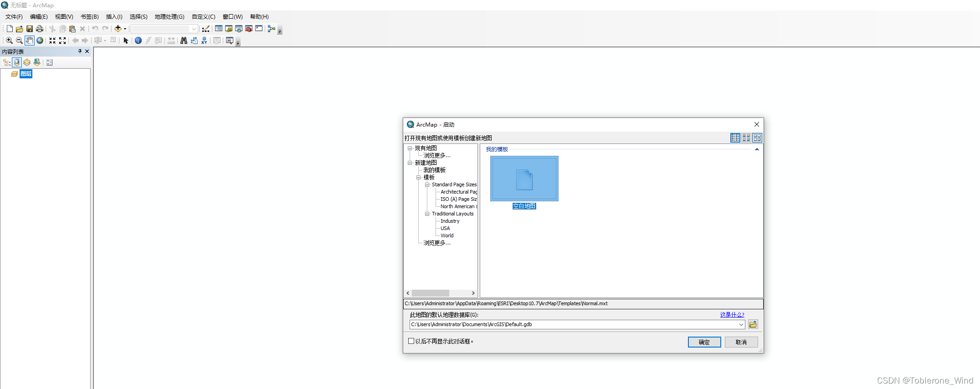Image resolution: width=980 pixels, height=389 pixels.
Task: Open the Search window icon
Action: [239, 29]
